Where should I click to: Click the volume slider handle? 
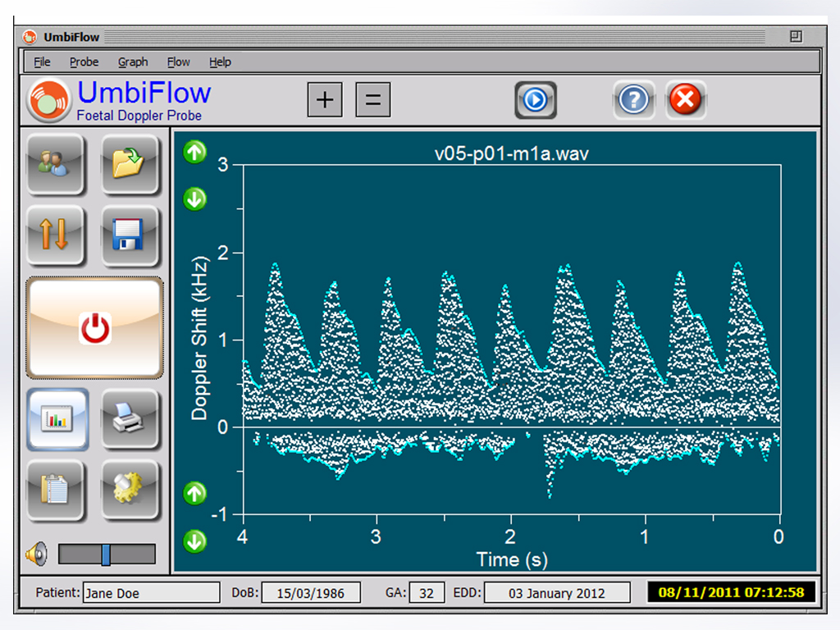[x=106, y=555]
